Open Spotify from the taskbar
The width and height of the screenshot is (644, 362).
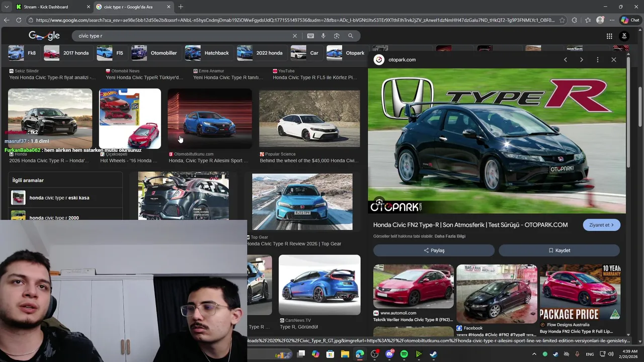pos(404,354)
